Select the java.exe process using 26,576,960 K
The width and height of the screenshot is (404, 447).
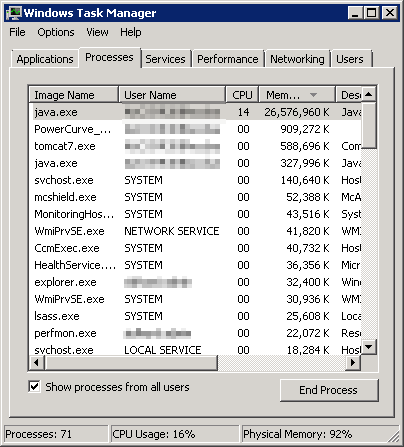[x=195, y=112]
